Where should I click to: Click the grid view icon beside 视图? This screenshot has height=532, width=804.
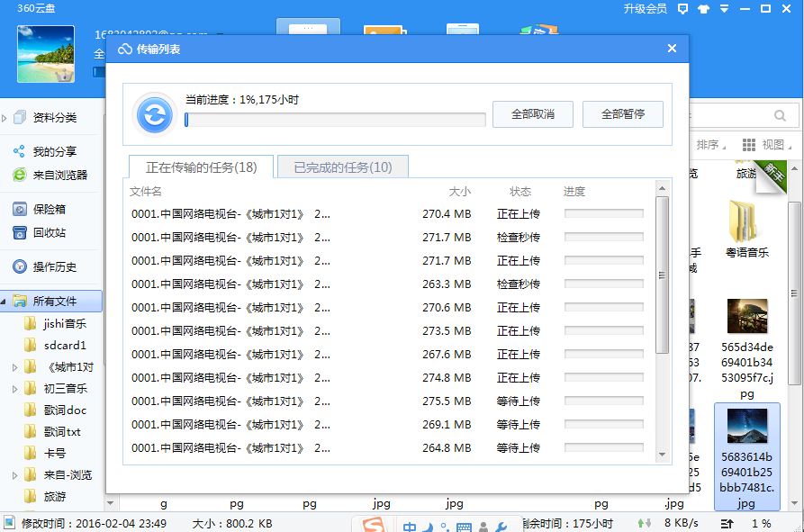750,145
